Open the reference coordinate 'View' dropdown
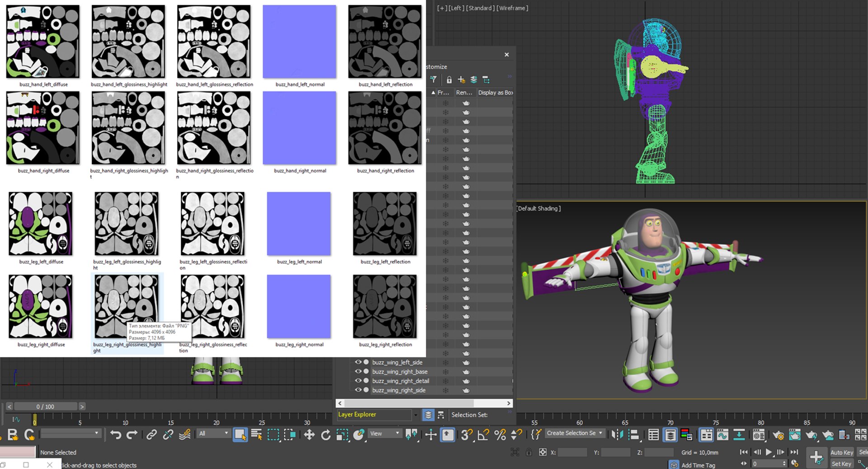The image size is (868, 469). click(x=385, y=433)
